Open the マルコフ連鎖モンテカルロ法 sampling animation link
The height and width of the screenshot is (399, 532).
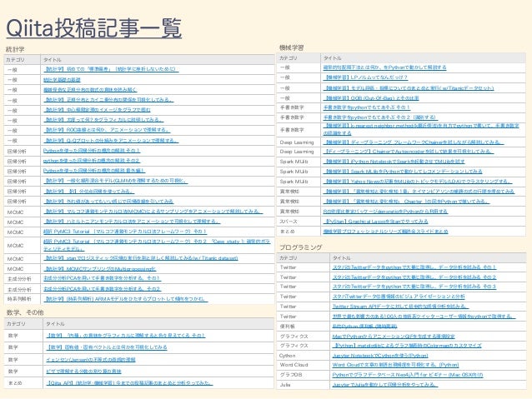[x=153, y=212]
